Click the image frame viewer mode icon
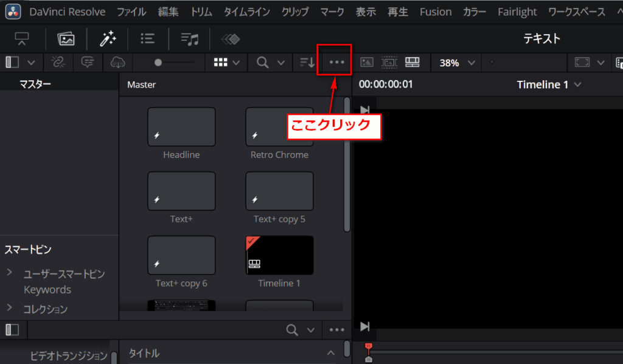This screenshot has height=364, width=623. (x=389, y=63)
